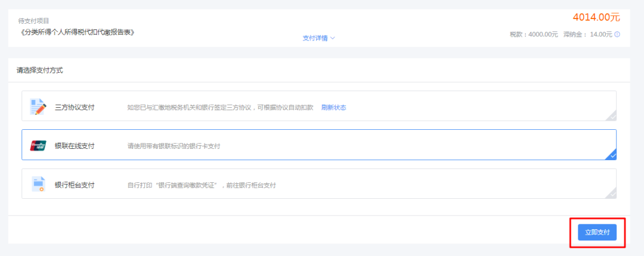Click the 银行柜台支付 file icon
The width and height of the screenshot is (644, 256).
[x=38, y=185]
